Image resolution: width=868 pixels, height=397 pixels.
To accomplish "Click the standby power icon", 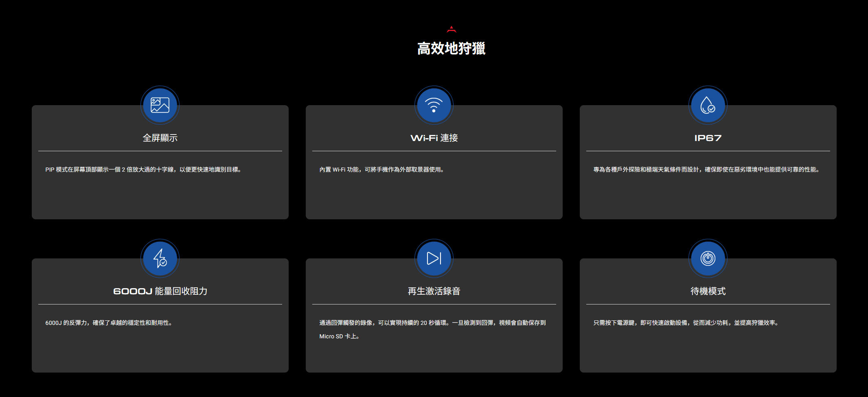I will click(x=708, y=258).
